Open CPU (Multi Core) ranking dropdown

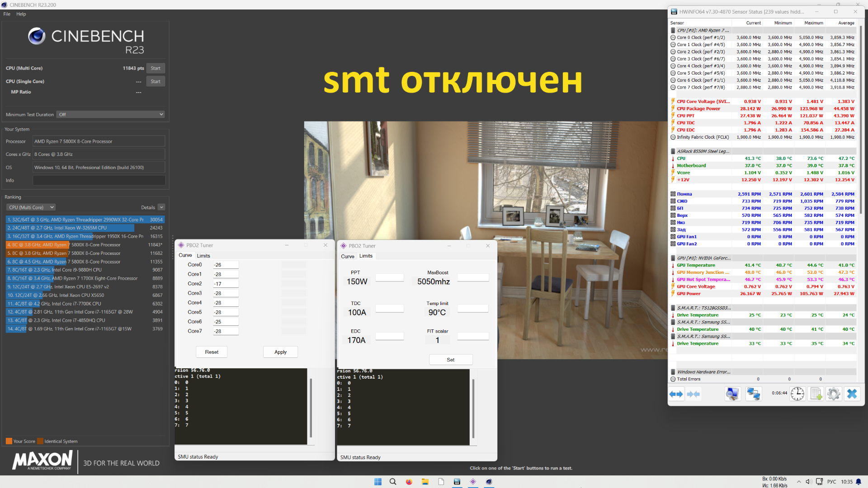point(31,207)
